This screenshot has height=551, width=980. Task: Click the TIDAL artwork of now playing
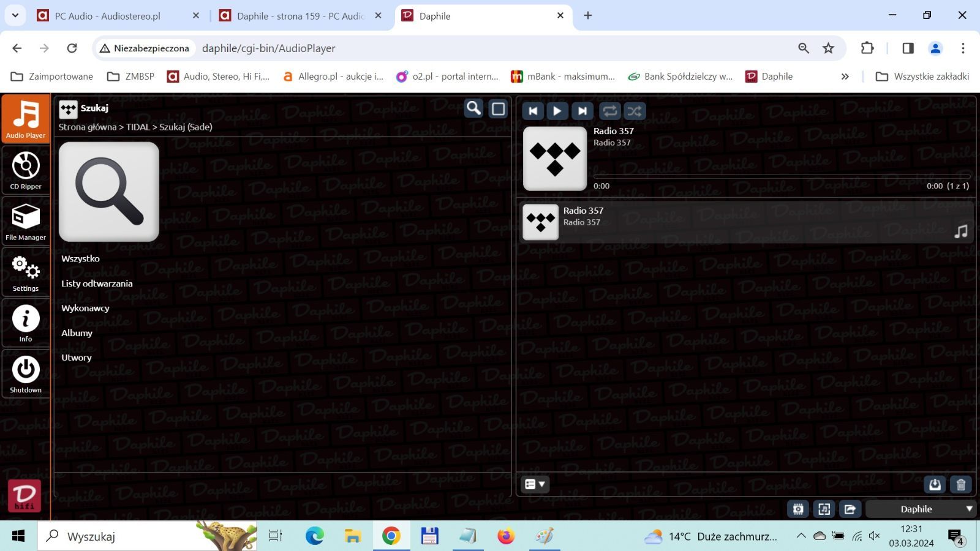tap(555, 159)
